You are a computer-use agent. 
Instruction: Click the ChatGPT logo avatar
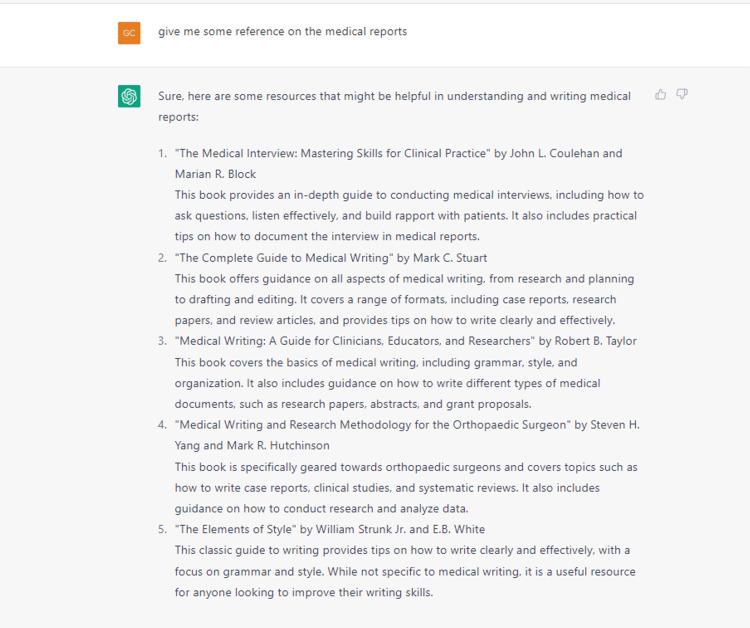pyautogui.click(x=129, y=97)
